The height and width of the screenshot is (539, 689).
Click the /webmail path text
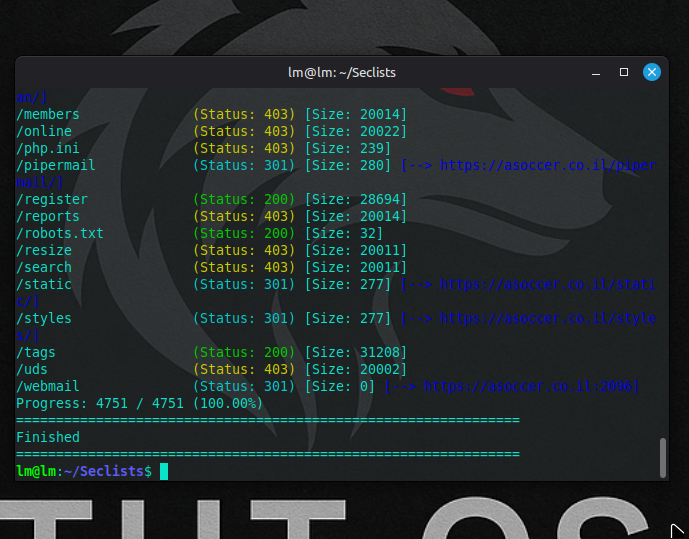[x=47, y=387]
